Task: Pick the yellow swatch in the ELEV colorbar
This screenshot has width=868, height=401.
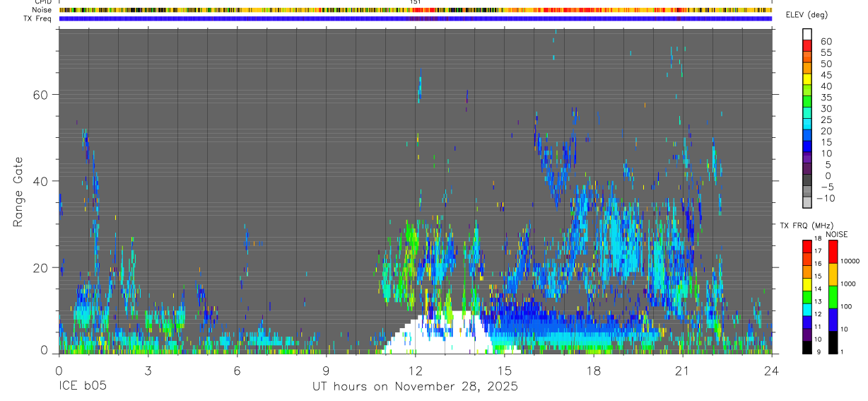Action: click(807, 80)
